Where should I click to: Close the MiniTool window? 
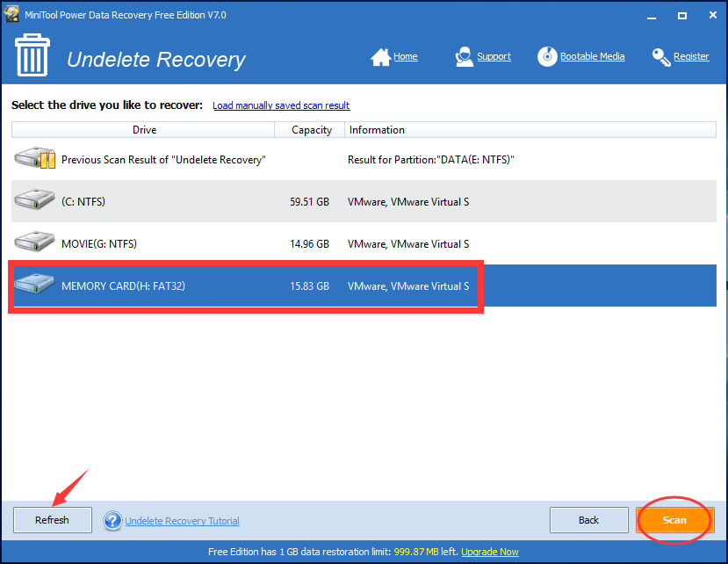(x=713, y=15)
